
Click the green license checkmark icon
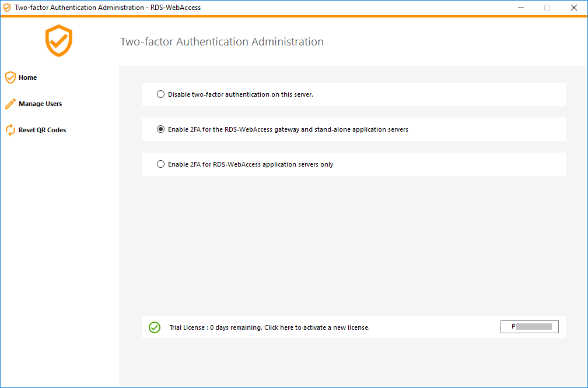pyautogui.click(x=155, y=327)
